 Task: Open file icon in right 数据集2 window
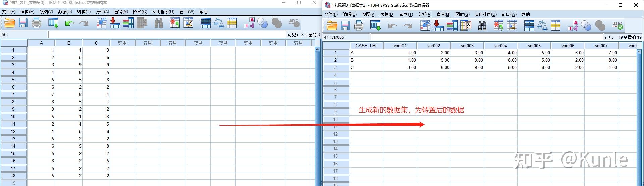coord(332,26)
